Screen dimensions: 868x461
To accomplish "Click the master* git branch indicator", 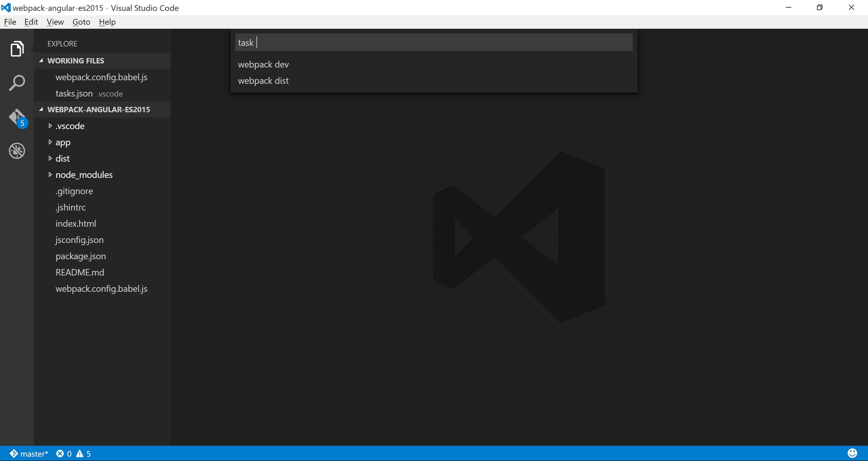I will 29,454.
